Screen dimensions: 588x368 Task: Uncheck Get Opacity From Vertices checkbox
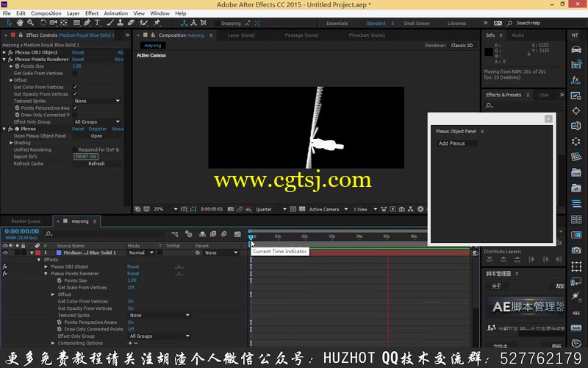click(x=75, y=94)
